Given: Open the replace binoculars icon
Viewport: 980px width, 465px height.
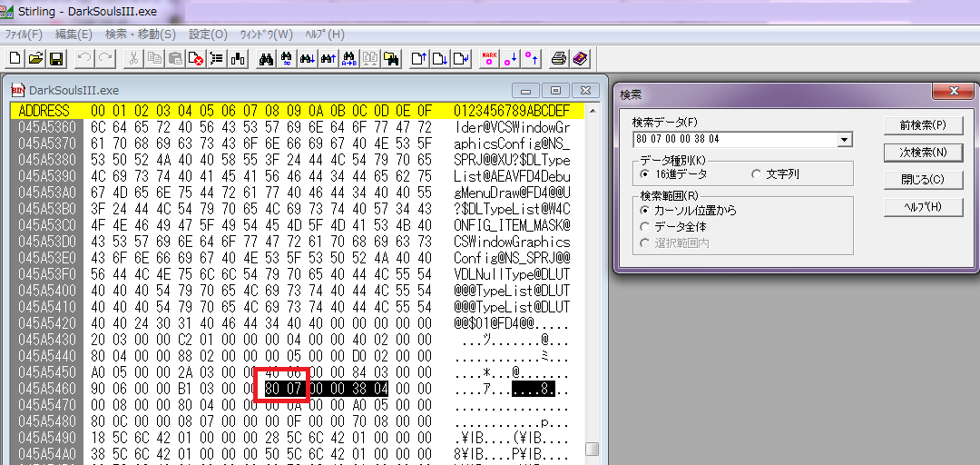Looking at the screenshot, I should (287, 59).
